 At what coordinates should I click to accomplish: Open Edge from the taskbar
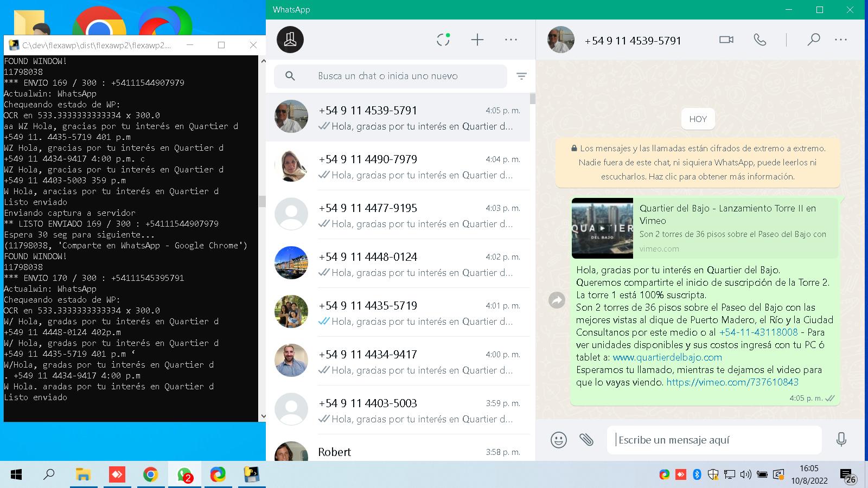click(218, 475)
